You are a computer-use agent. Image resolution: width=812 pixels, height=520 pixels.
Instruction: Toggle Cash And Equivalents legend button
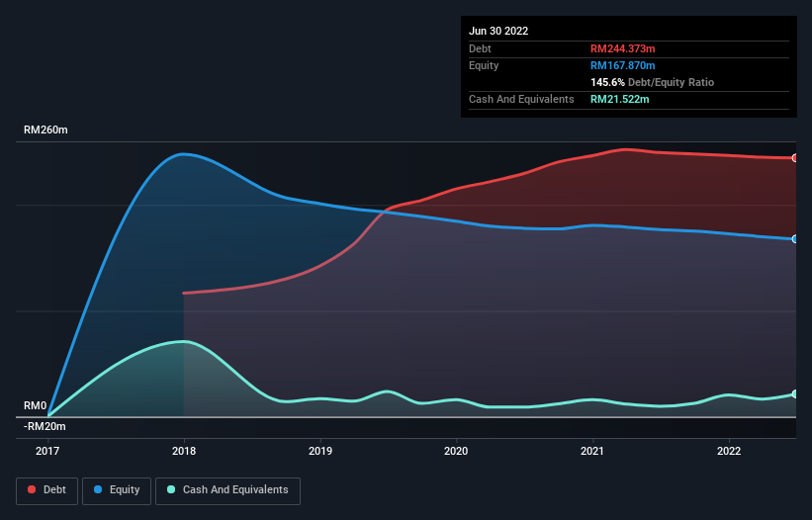227,490
